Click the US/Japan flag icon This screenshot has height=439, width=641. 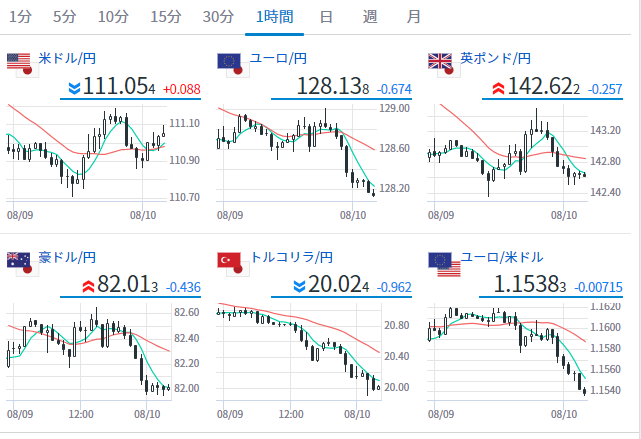point(22,65)
